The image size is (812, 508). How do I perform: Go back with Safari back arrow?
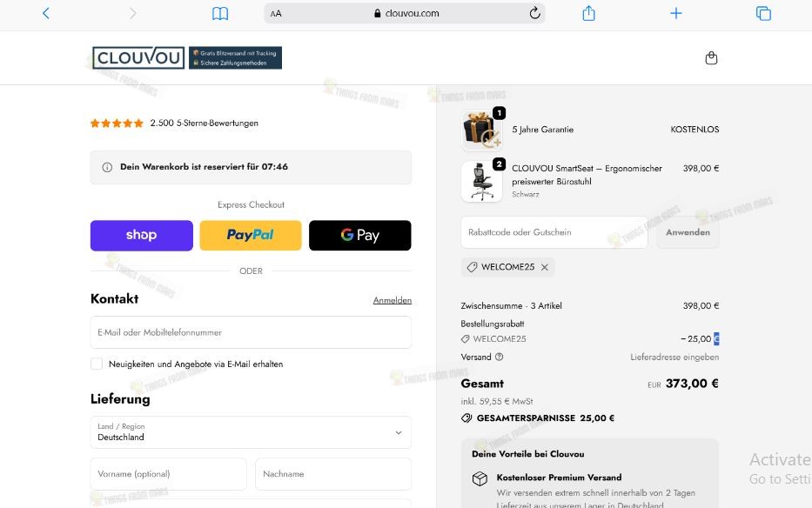[45, 13]
